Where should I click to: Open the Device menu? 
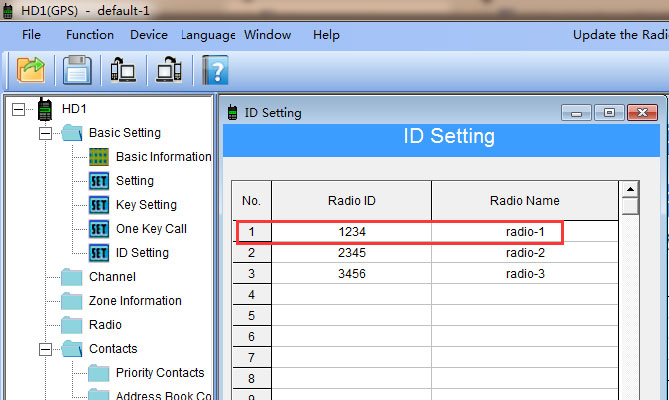(149, 35)
